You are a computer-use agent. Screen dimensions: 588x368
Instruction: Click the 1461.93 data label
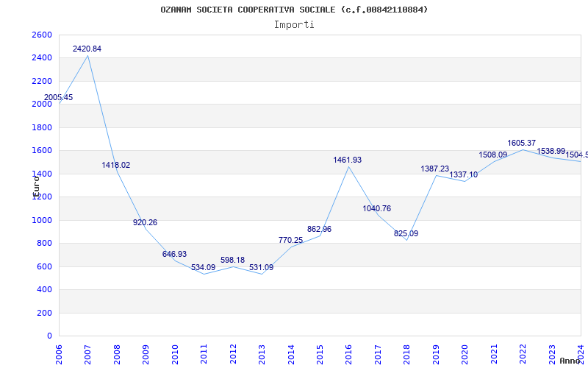(x=348, y=160)
